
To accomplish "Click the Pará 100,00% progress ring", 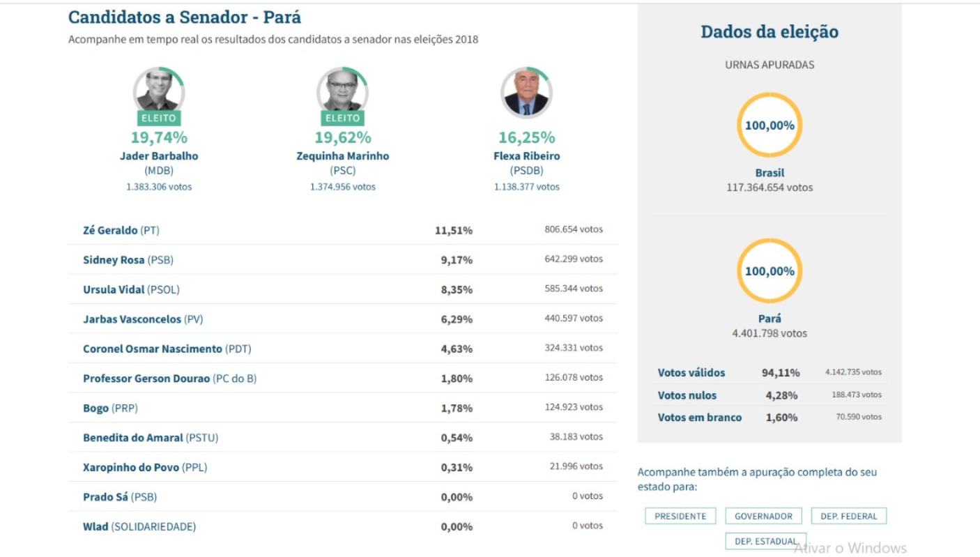I will pyautogui.click(x=770, y=271).
